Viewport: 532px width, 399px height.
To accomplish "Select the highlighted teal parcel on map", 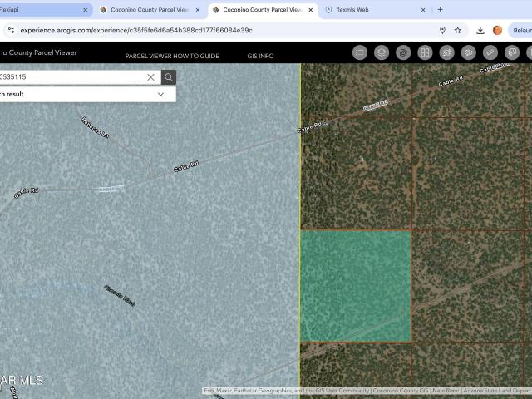I will (355, 285).
